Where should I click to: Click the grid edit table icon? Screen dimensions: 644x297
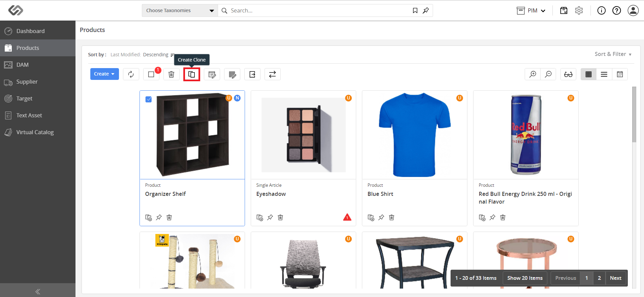click(x=232, y=74)
